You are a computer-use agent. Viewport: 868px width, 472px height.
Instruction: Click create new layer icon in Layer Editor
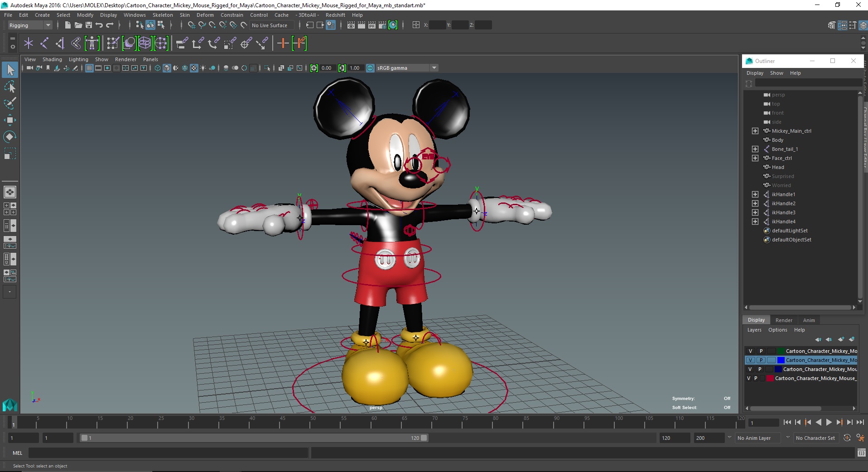pyautogui.click(x=841, y=339)
